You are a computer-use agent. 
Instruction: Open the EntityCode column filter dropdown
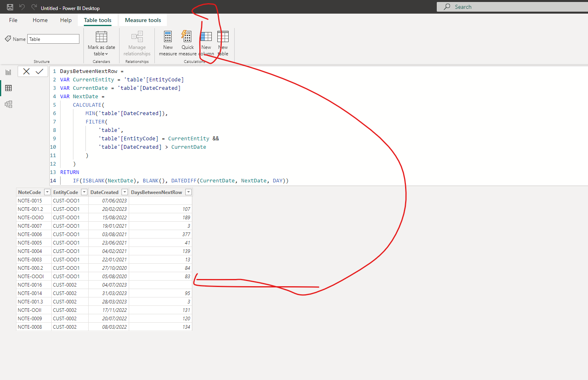coord(84,192)
